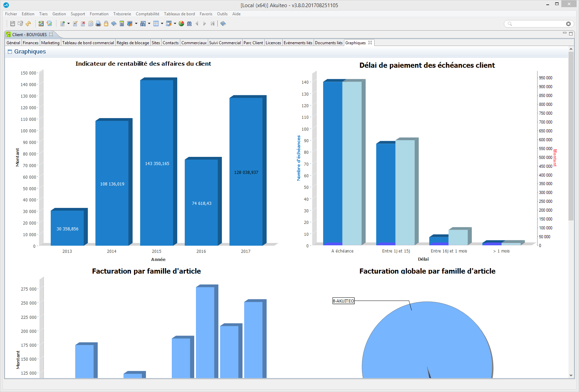Expand dropdown next to building search icon
The width and height of the screenshot is (579, 392).
pyautogui.click(x=149, y=23)
